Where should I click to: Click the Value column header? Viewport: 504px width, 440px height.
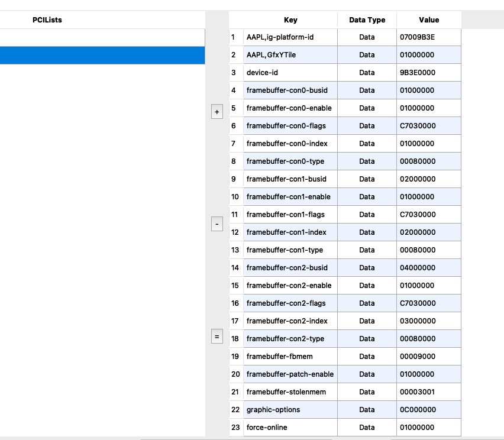(x=429, y=20)
